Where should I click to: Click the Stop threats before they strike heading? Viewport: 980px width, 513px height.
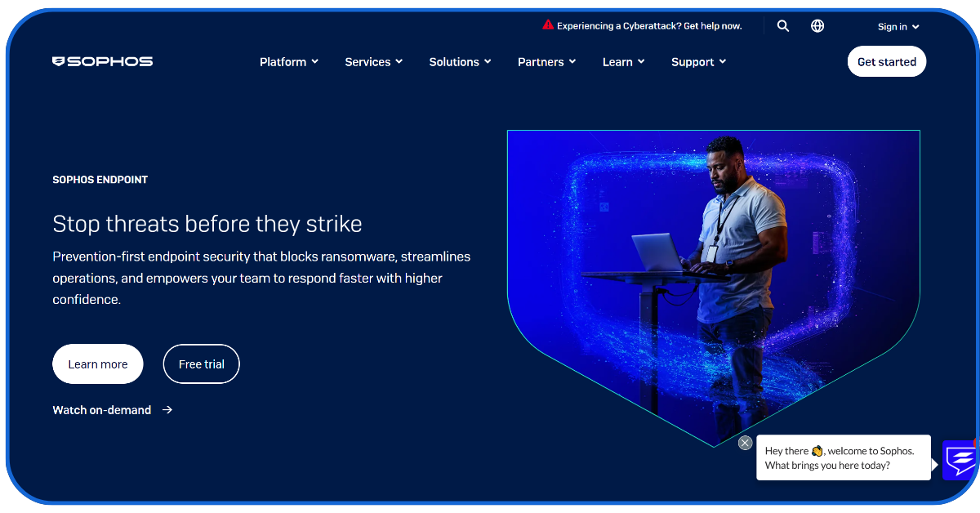pyautogui.click(x=207, y=224)
